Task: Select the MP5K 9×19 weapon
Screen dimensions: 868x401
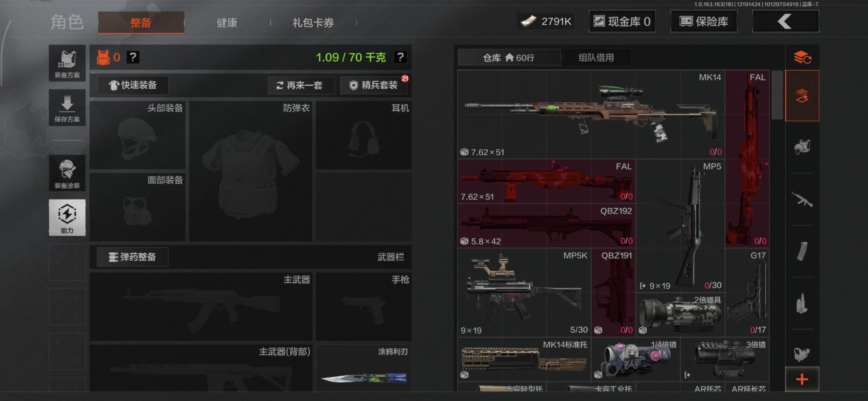Action: [x=524, y=292]
